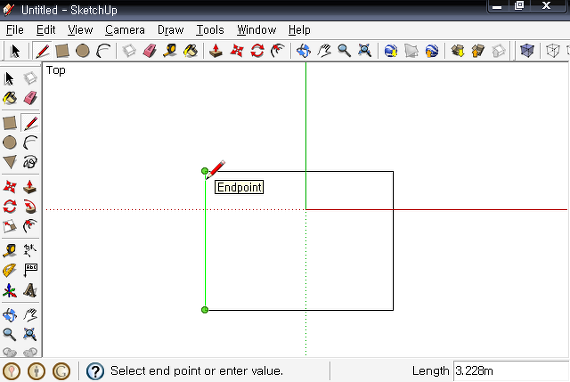This screenshot has height=382, width=570.
Task: Select the Protractor tool
Action: pyautogui.click(x=10, y=271)
